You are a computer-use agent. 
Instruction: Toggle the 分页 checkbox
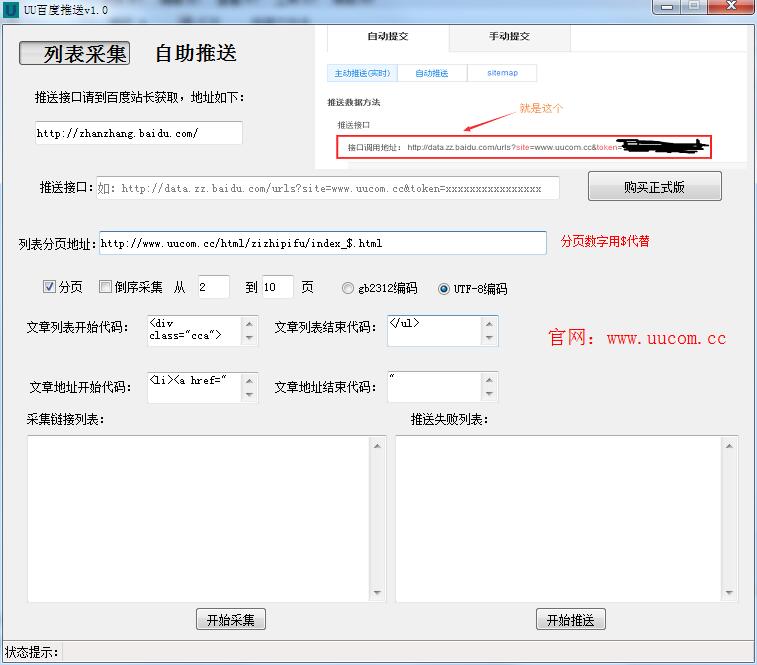tap(49, 287)
